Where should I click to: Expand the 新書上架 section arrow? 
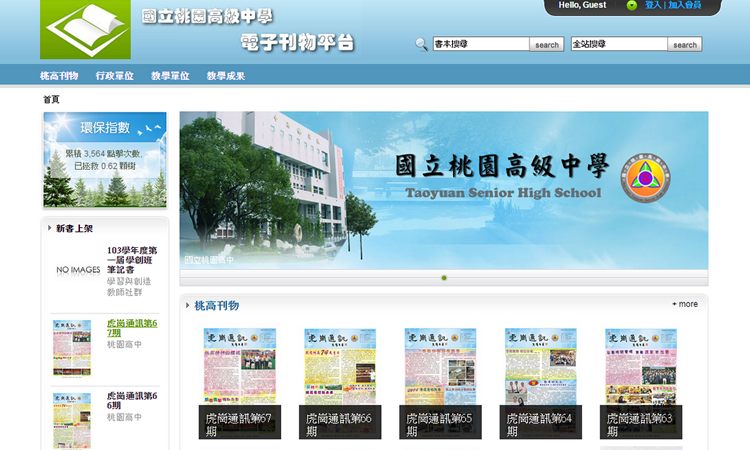(49, 228)
